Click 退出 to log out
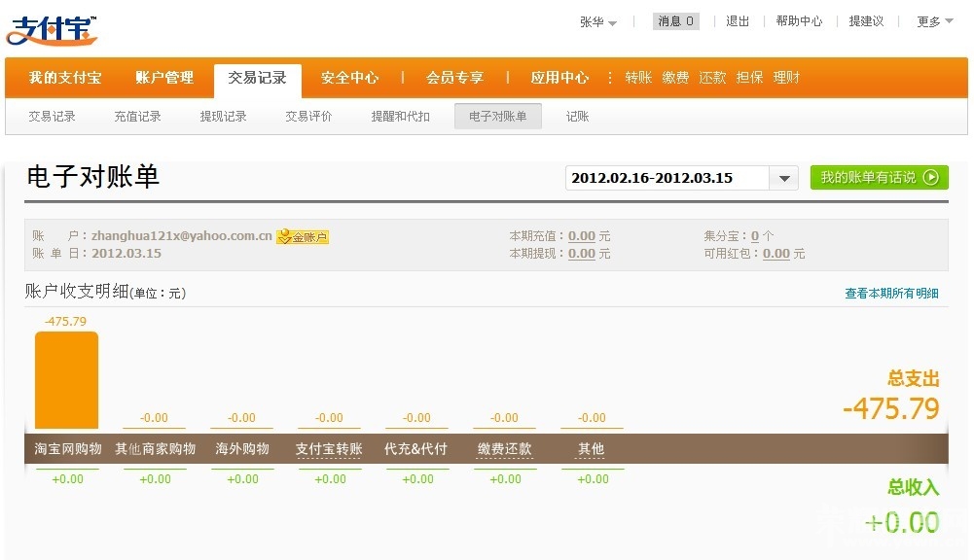Image resolution: width=974 pixels, height=560 pixels. [738, 21]
